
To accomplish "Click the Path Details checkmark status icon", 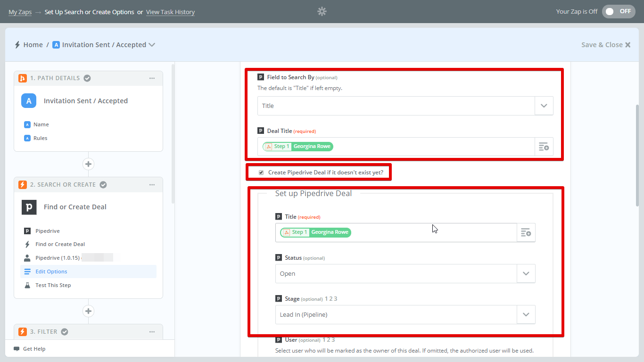I will [87, 78].
